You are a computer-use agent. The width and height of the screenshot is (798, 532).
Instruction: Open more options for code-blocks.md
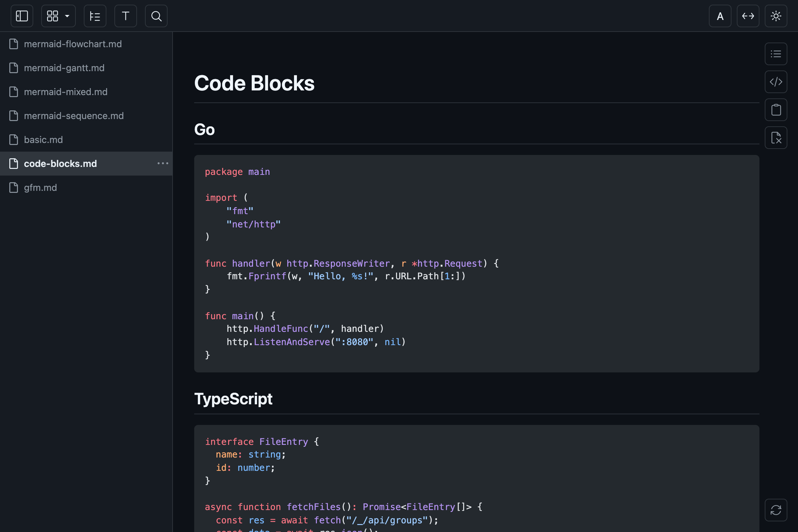tap(163, 164)
